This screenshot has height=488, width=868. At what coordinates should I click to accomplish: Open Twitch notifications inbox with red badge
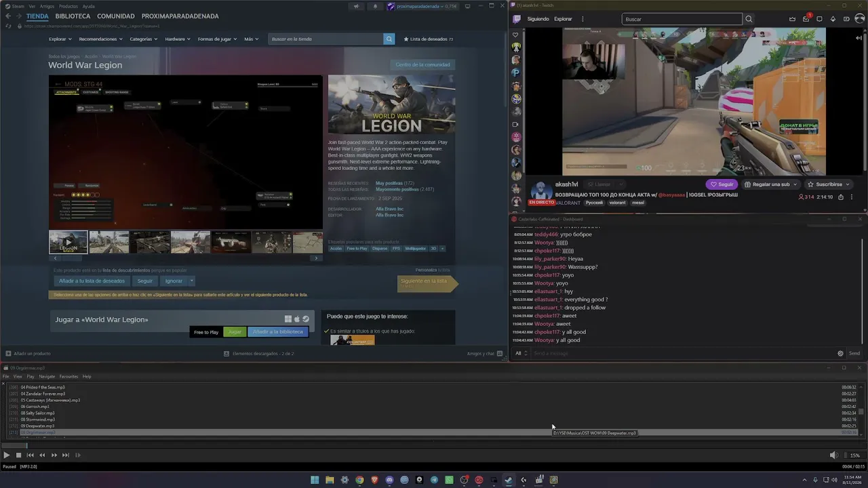806,18
